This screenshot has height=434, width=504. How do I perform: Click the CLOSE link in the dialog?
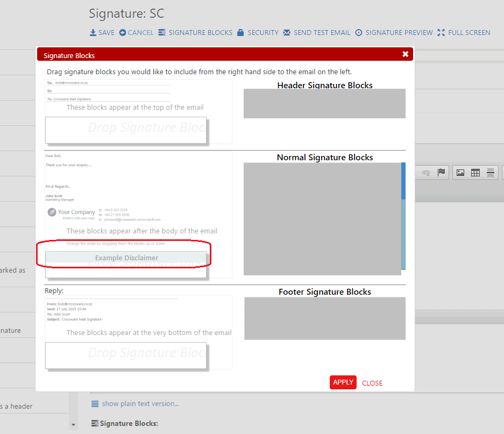click(x=372, y=383)
